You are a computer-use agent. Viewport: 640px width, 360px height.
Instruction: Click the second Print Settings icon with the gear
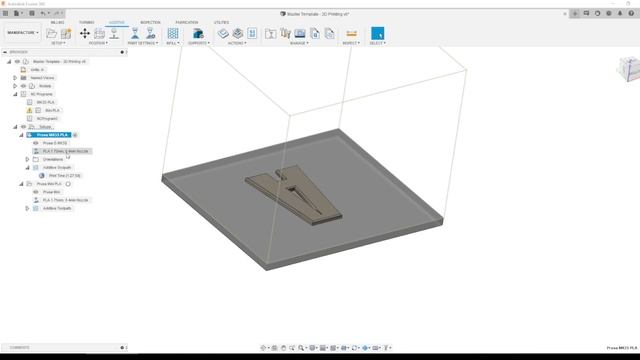(x=150, y=33)
